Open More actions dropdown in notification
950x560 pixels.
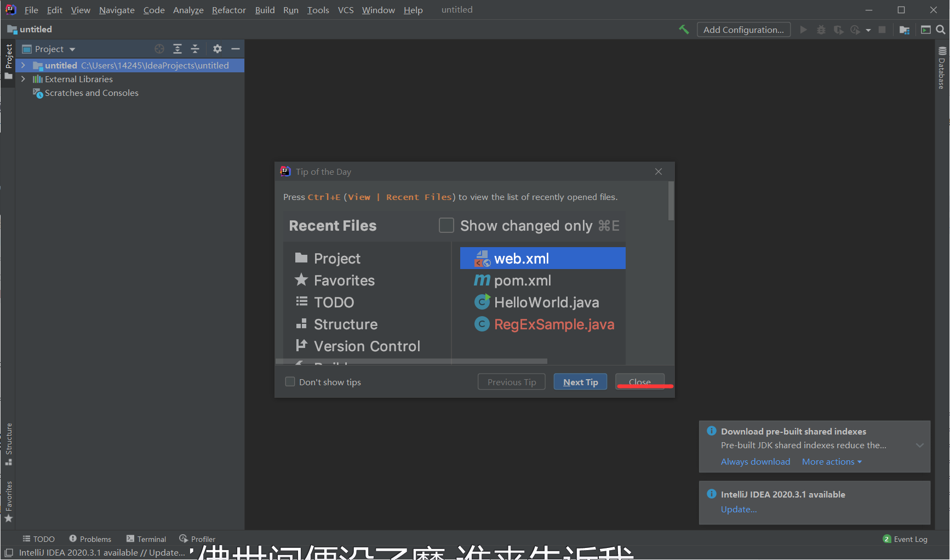point(832,461)
